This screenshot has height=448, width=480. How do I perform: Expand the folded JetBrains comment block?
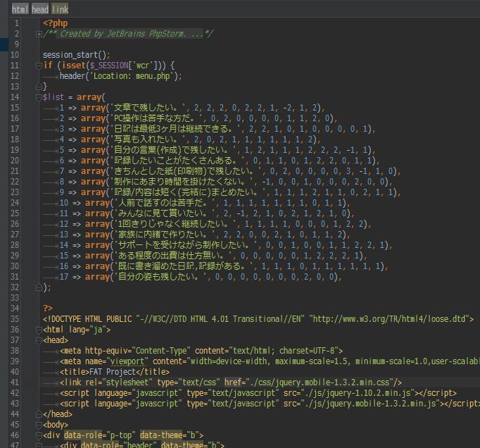(38, 34)
